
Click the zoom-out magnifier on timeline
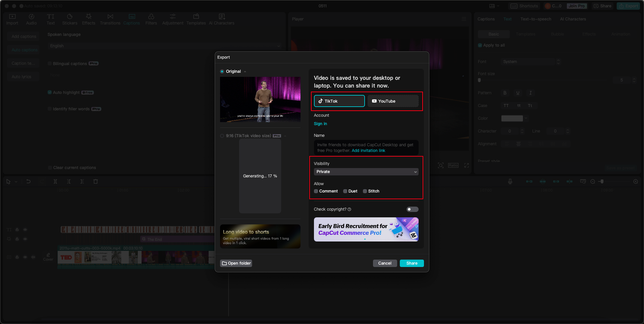click(x=592, y=182)
